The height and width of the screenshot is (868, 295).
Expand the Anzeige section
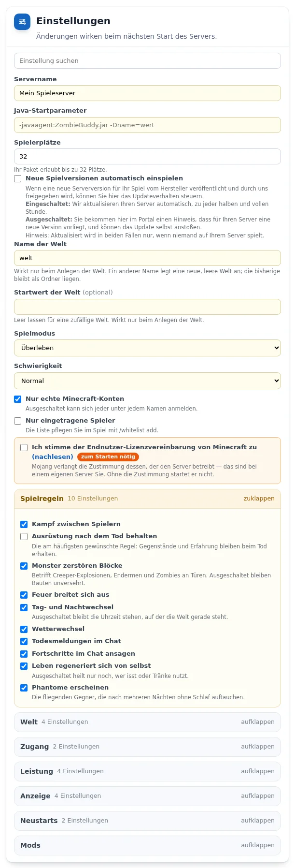[x=147, y=796]
